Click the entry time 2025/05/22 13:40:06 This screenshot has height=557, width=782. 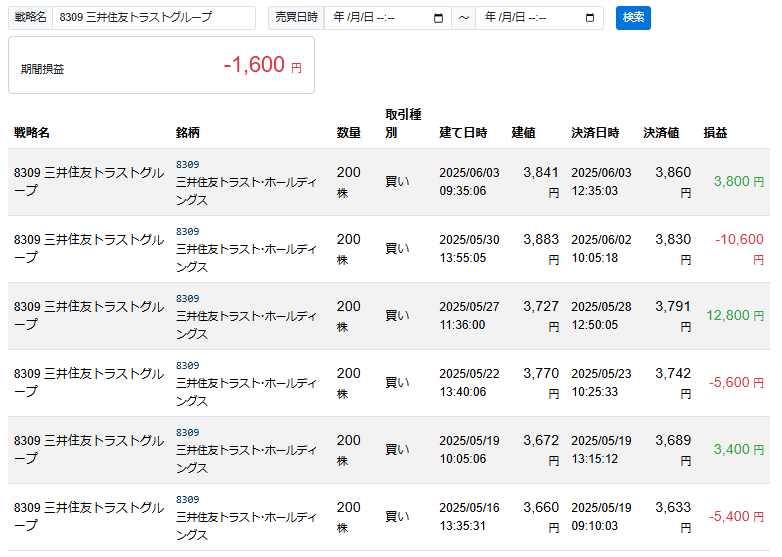469,382
